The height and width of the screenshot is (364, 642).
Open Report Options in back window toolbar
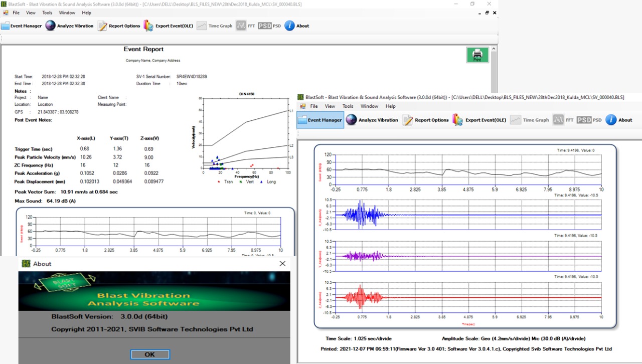tap(119, 26)
